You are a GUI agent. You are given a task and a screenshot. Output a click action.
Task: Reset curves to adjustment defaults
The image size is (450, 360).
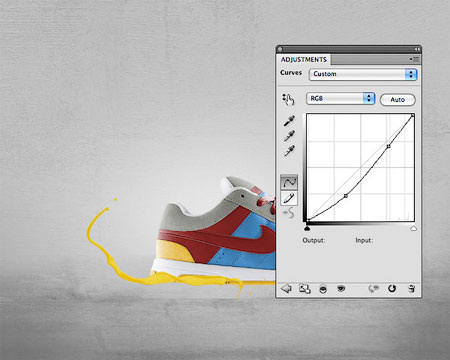tap(392, 288)
